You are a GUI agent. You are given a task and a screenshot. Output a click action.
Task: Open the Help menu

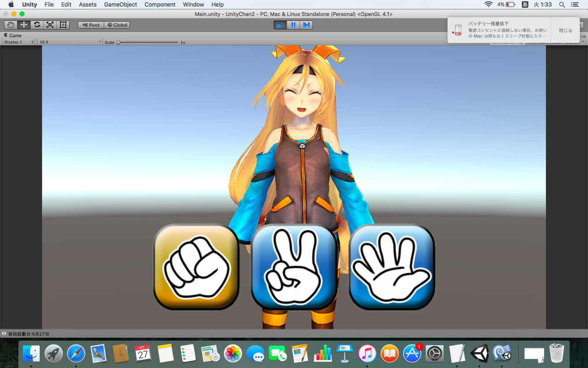point(217,5)
